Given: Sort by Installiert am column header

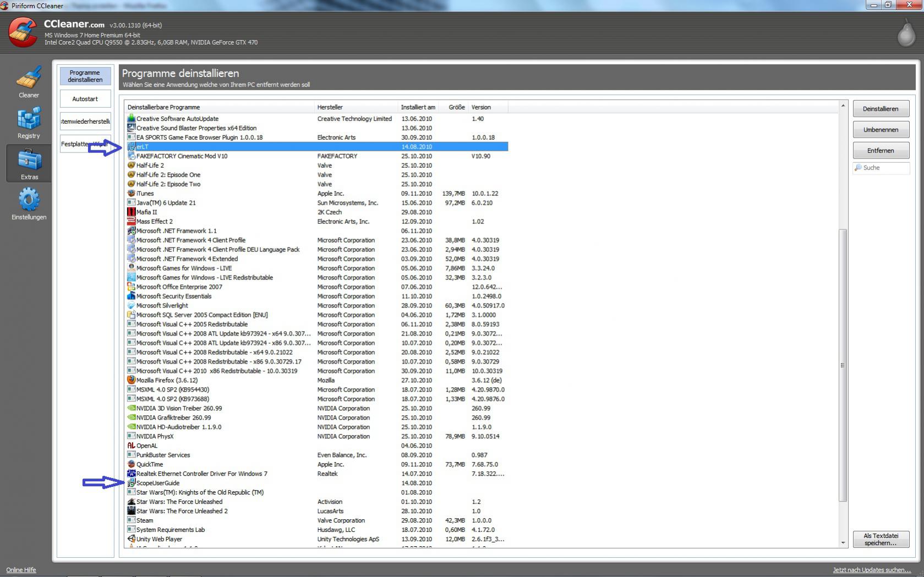Looking at the screenshot, I should (419, 107).
